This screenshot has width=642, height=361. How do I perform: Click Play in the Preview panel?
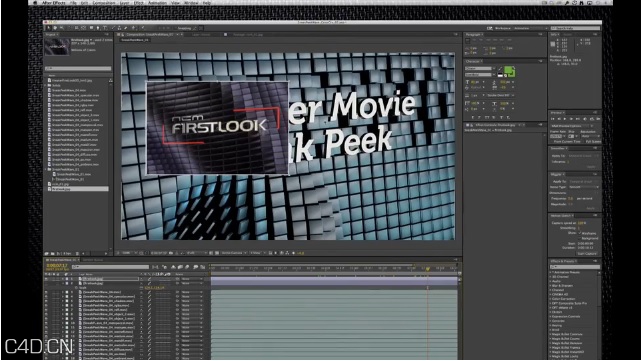(x=565, y=119)
